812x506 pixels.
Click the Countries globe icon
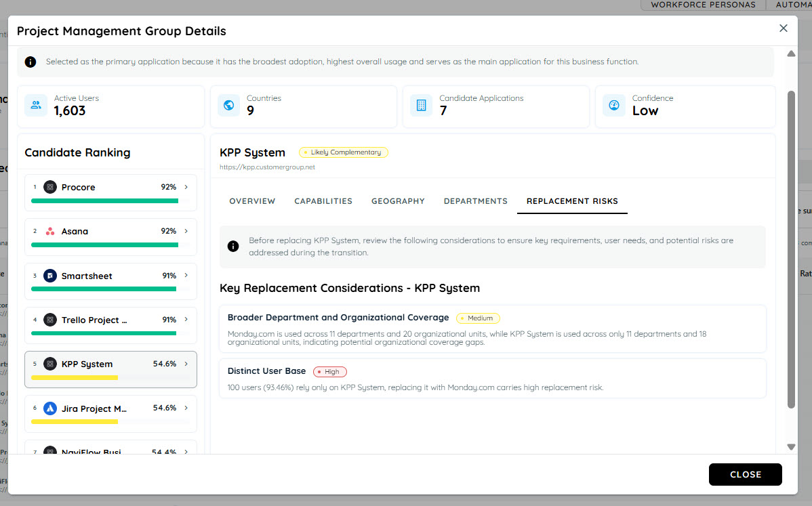point(228,106)
